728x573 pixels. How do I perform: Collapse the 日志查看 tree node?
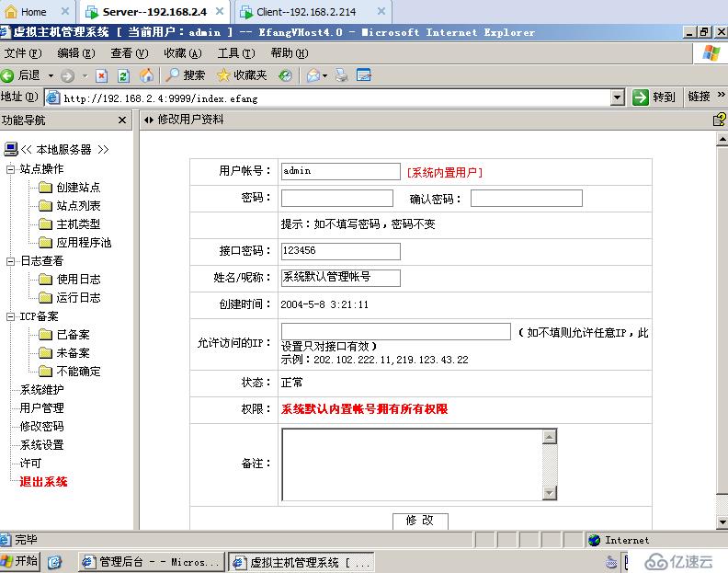click(10, 261)
